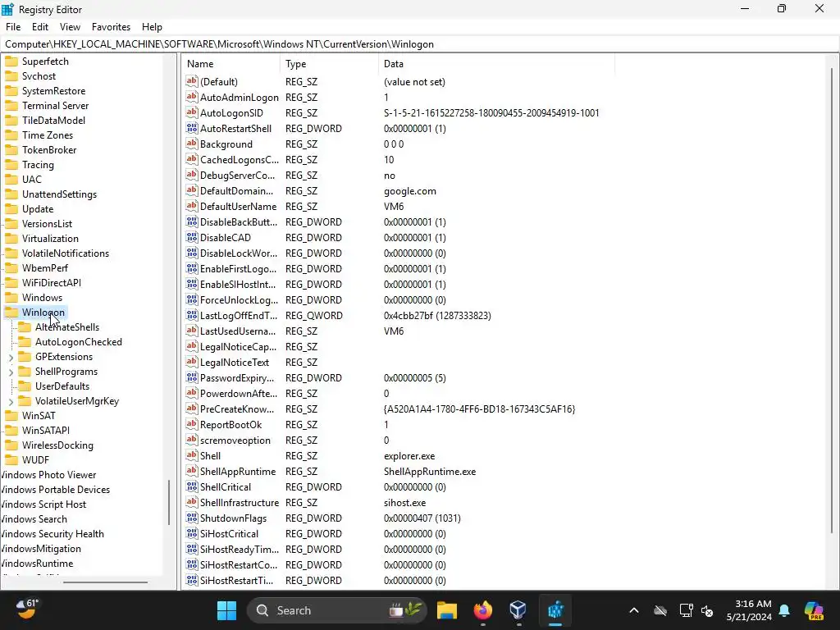Select the LegalNoticeText value
Screen dimensions: 840x630
pyautogui.click(x=234, y=362)
